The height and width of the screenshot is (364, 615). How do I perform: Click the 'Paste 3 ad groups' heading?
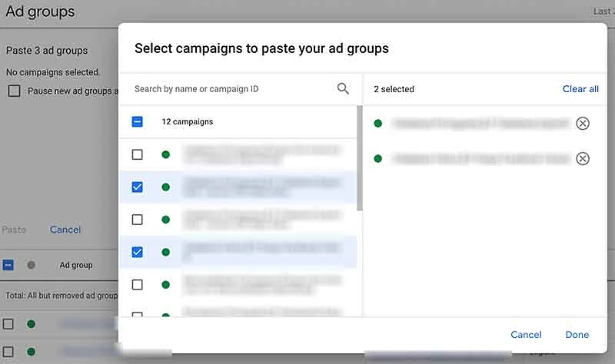pos(47,51)
